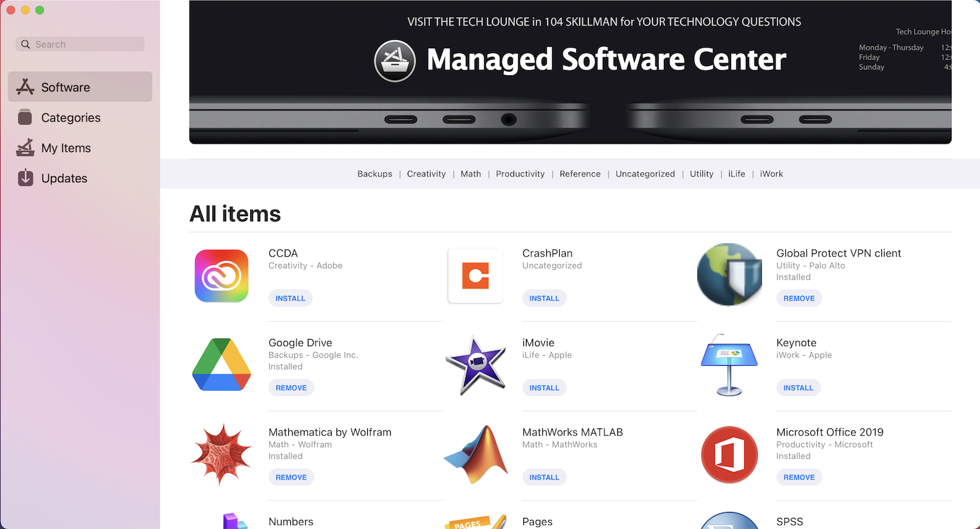This screenshot has height=529, width=980.
Task: Filter by iWork category
Action: click(772, 174)
